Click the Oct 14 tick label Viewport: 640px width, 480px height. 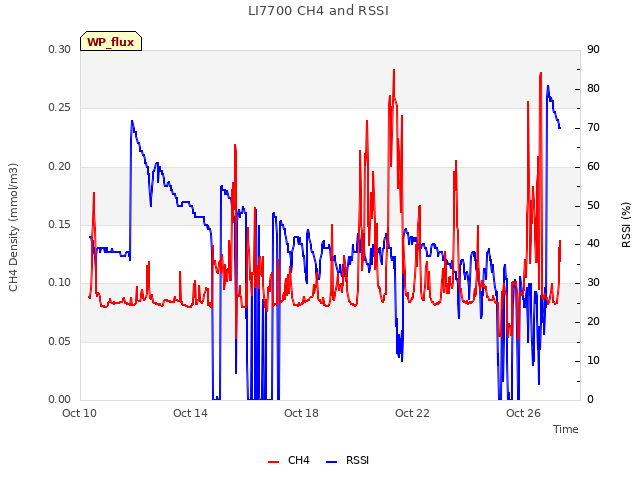pos(190,413)
